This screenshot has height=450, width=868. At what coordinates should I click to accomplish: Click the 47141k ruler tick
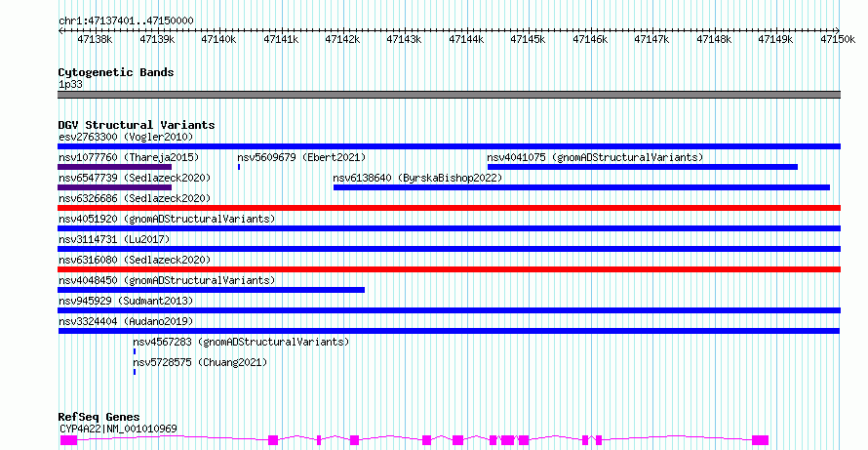coord(281,39)
